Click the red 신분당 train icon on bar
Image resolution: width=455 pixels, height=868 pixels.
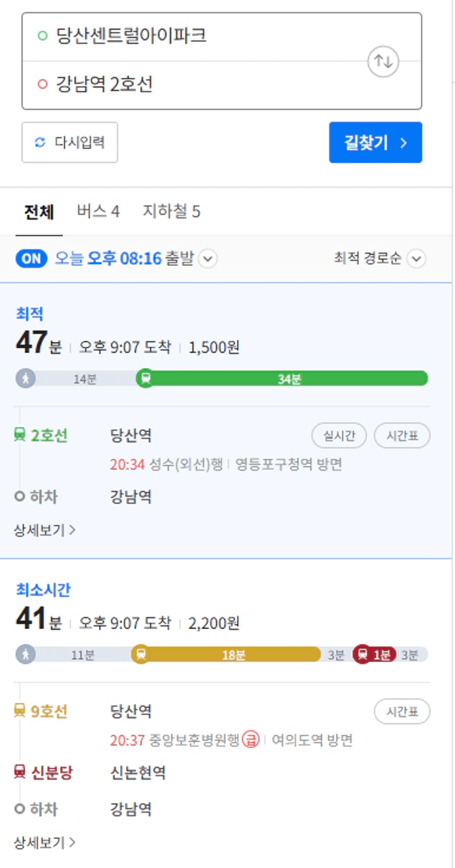click(362, 654)
